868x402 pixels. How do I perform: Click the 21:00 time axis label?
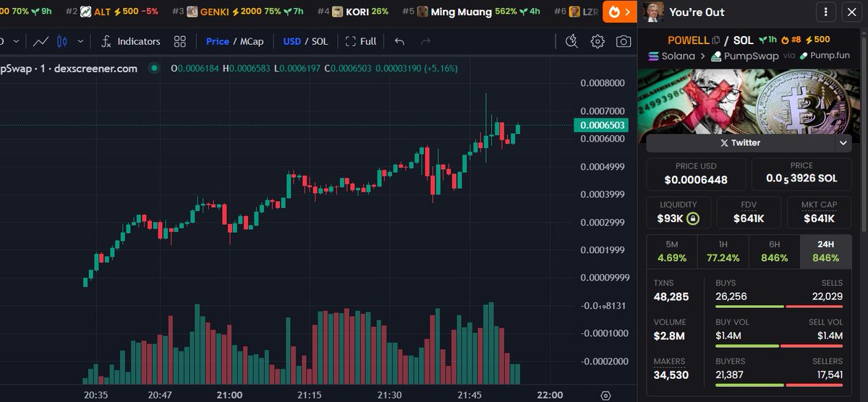pos(229,395)
